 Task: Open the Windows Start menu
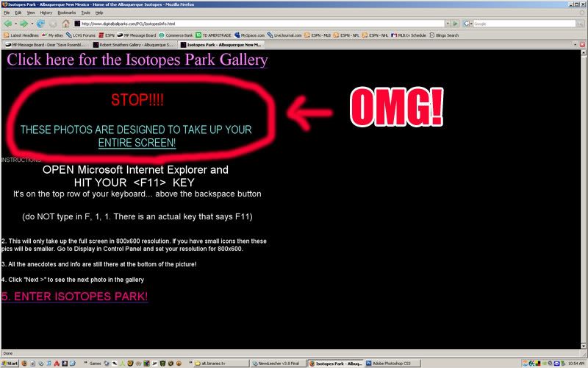tap(10, 364)
